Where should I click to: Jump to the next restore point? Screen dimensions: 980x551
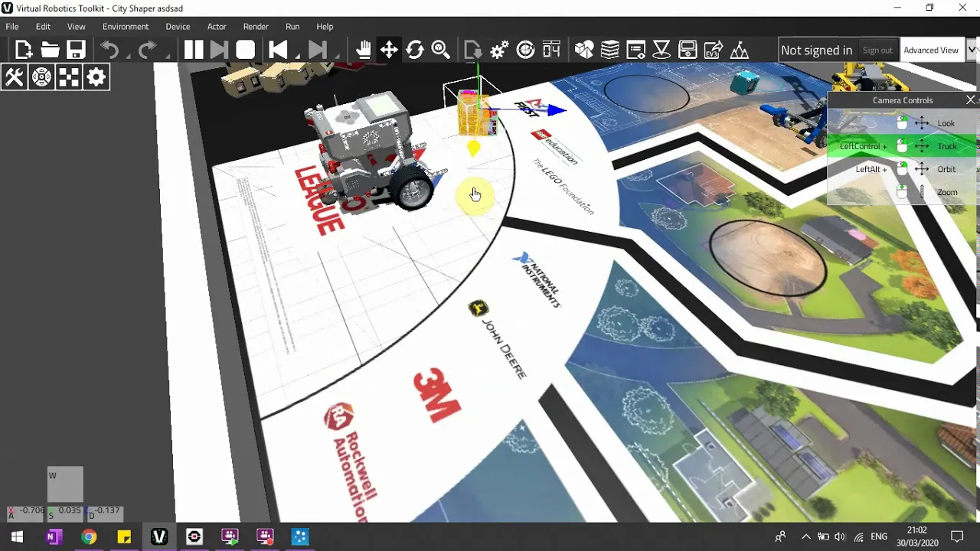tap(316, 51)
